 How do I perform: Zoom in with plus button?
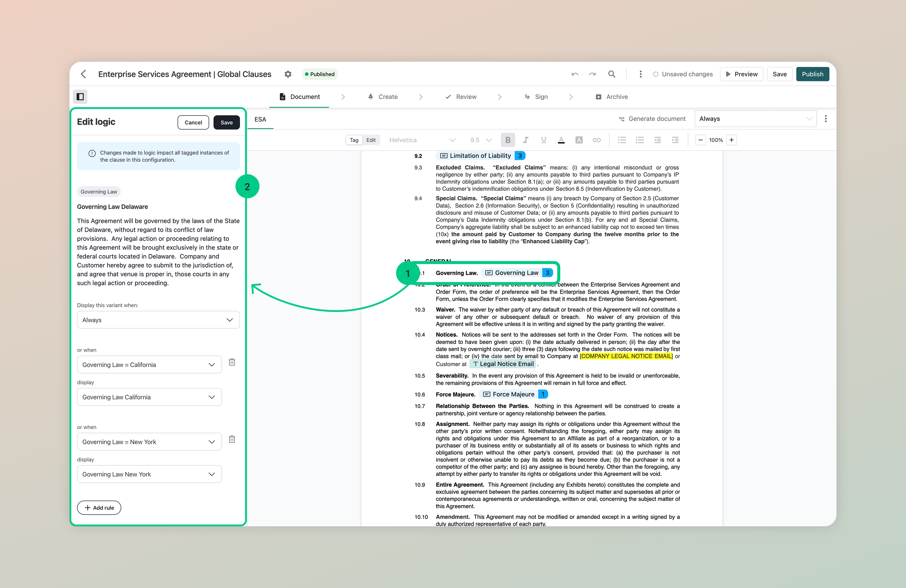[x=731, y=140]
